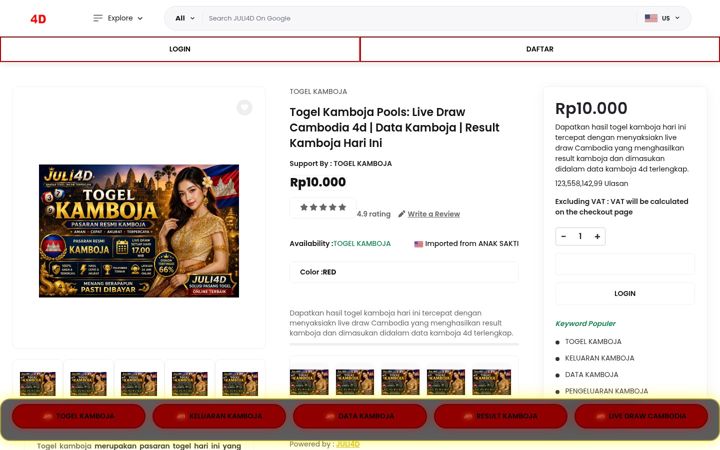Open KELUARAN KAMBOJA in Keyword Populer list

599,358
